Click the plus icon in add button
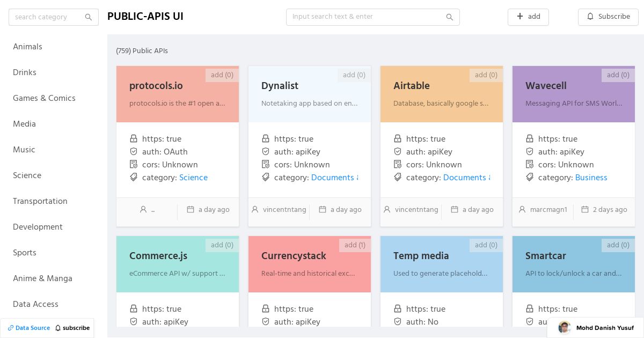This screenshot has height=338, width=644. click(x=520, y=17)
